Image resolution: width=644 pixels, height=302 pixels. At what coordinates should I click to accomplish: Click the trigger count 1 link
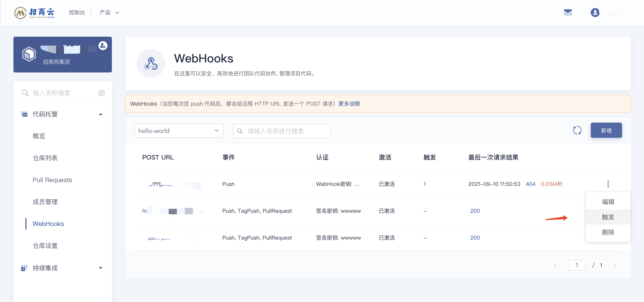pos(424,184)
